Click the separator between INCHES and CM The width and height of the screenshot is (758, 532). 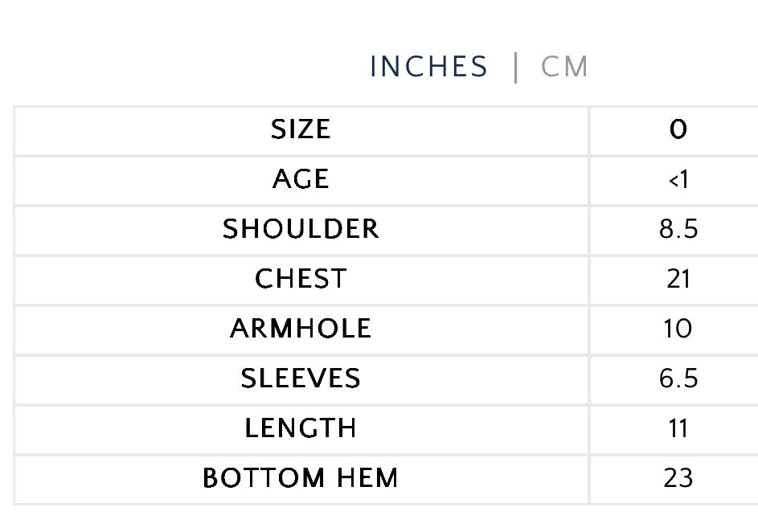(515, 68)
